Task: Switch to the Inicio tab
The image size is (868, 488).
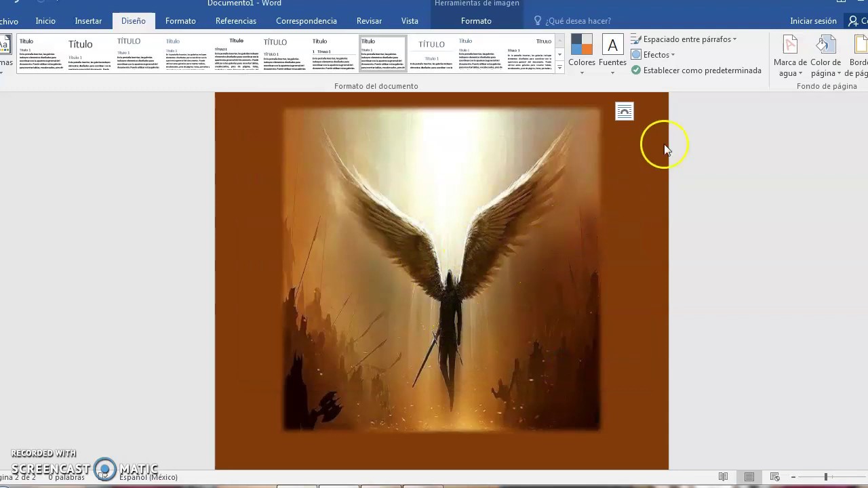Action: coord(45,21)
